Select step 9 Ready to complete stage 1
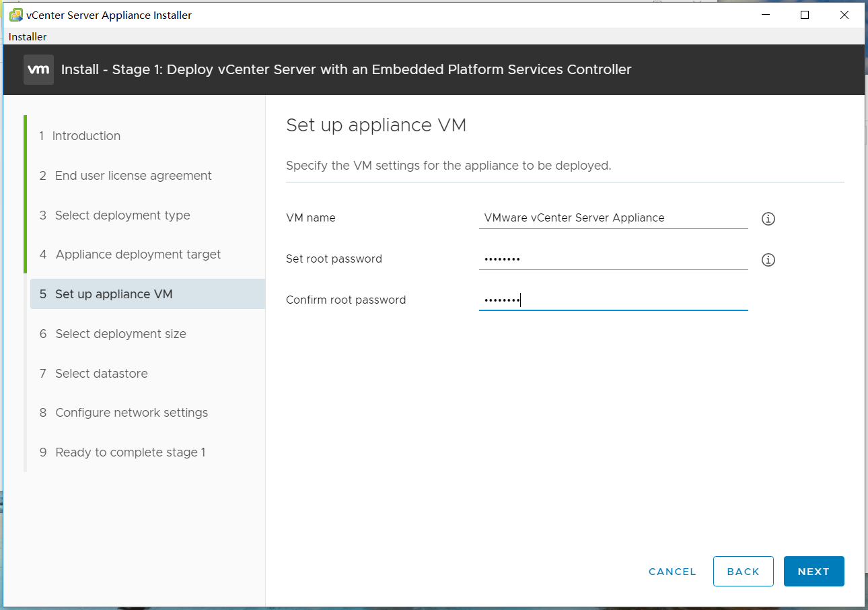This screenshot has width=868, height=610. pyautogui.click(x=122, y=452)
